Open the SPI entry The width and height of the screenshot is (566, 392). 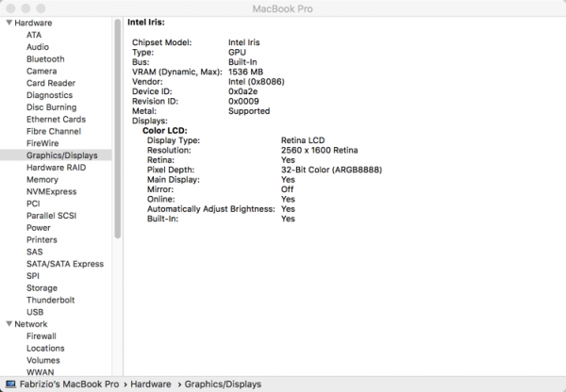(x=33, y=276)
